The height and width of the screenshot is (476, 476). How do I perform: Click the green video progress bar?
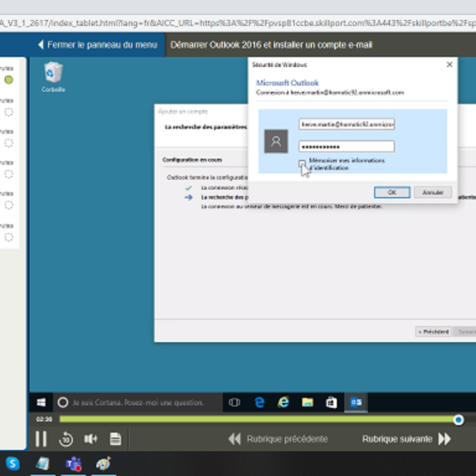click(x=259, y=419)
